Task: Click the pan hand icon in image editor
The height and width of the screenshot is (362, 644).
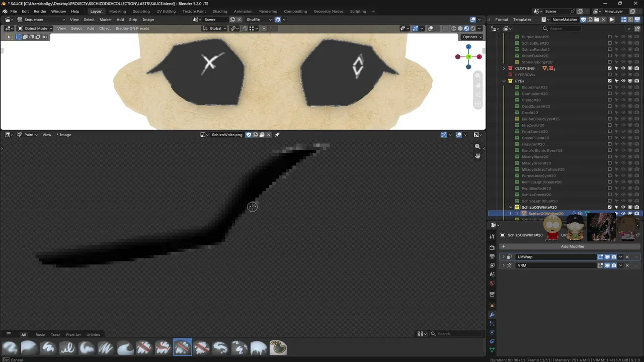Action: pos(477,156)
